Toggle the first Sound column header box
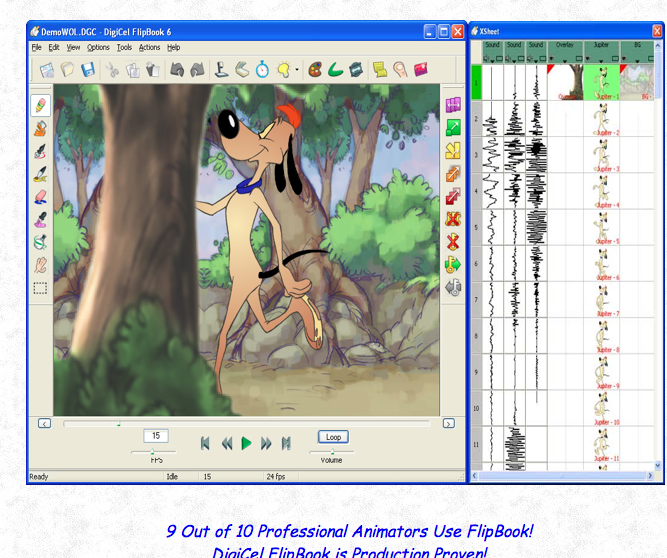 click(x=499, y=58)
